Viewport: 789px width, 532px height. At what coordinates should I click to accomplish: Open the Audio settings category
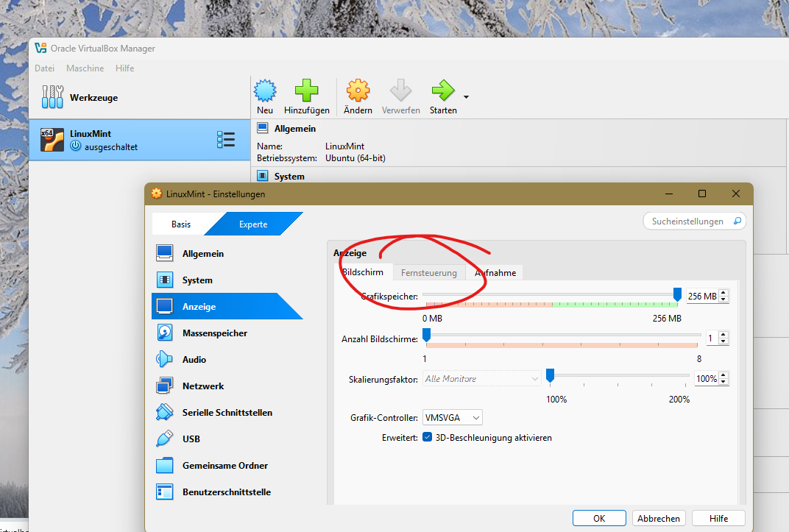[227, 360]
